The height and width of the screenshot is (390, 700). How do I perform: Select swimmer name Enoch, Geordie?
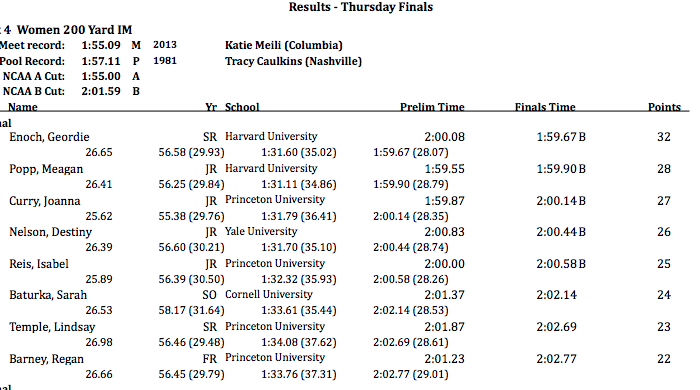tap(49, 137)
